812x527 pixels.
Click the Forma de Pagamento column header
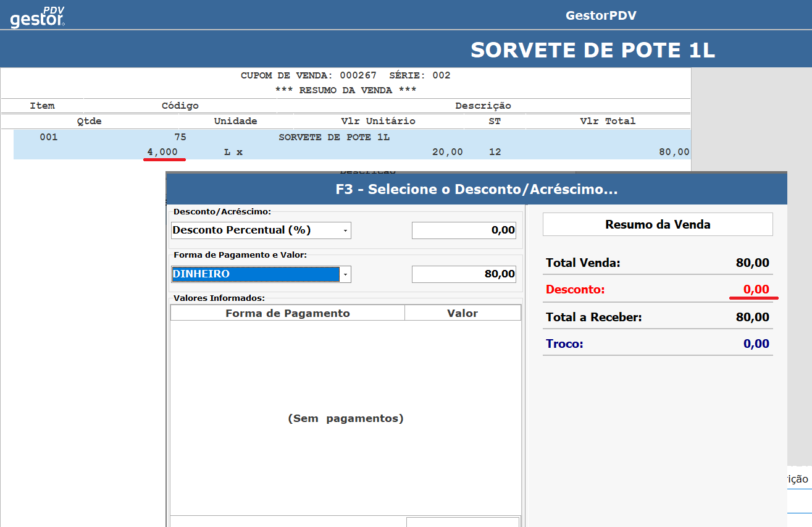coord(287,313)
